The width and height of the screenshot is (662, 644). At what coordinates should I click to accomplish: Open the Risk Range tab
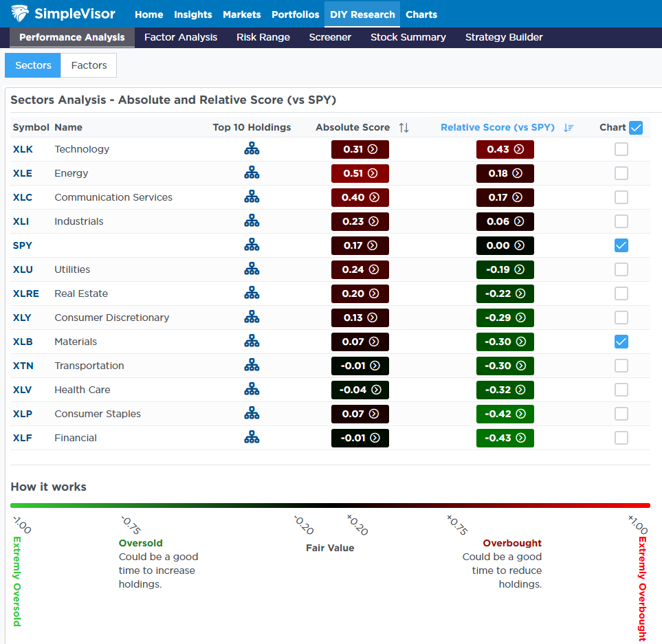click(263, 37)
